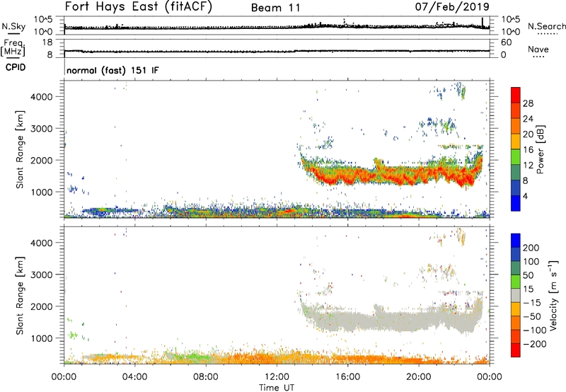The image size is (566, 392).
Task: Click the "50" tick on the Velocity color bar
Action: 528,275
